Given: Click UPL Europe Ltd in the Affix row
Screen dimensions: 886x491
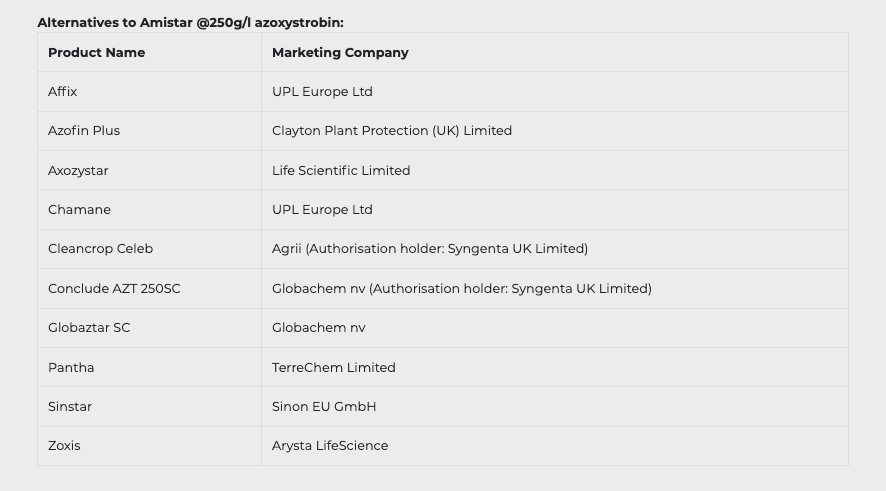Looking at the screenshot, I should 322,91.
